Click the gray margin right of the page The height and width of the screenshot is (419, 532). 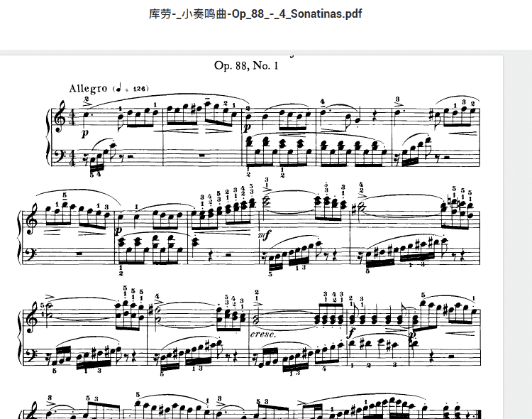tap(518, 236)
